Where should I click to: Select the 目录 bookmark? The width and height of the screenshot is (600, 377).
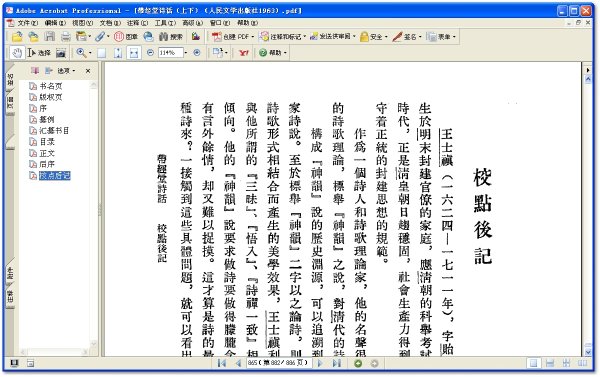point(47,142)
